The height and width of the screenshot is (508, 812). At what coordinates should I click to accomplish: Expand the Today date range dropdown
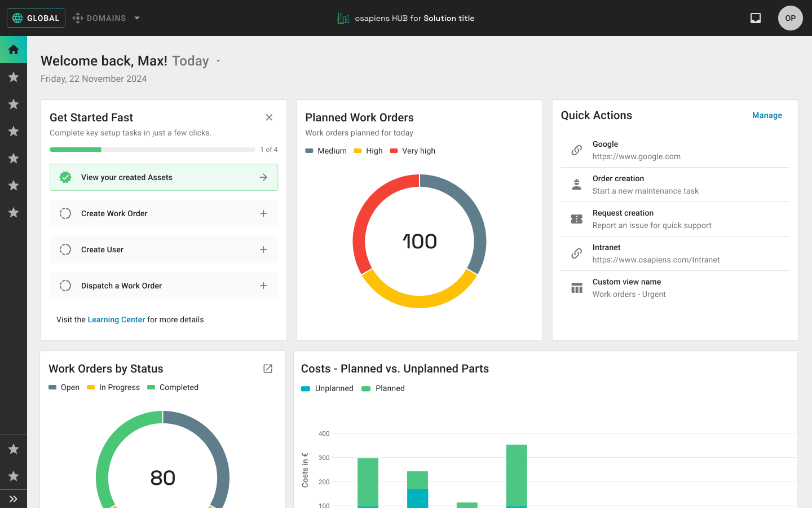(x=218, y=61)
